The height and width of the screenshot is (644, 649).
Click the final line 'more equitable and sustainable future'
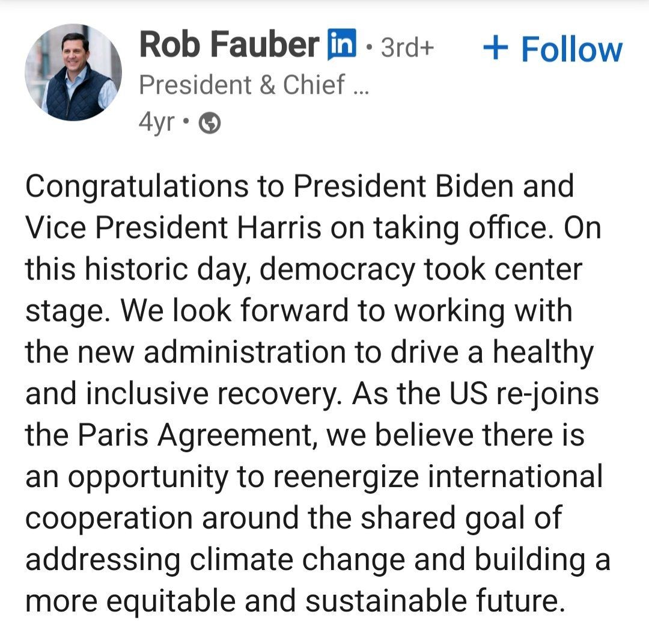click(x=294, y=601)
